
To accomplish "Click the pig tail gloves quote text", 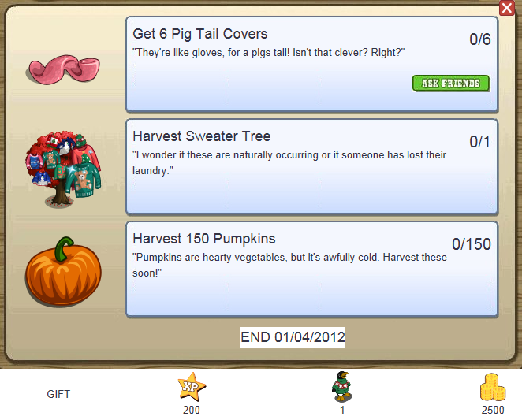I will pyautogui.click(x=269, y=53).
